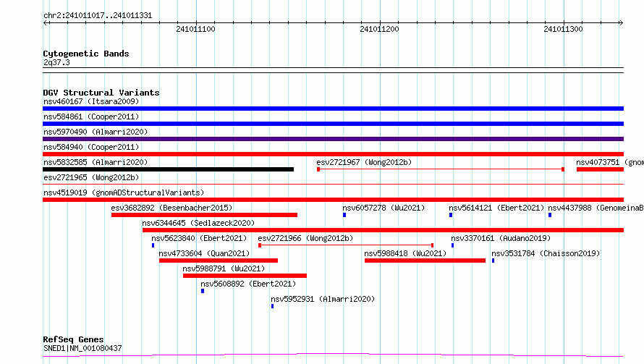Click the small blue nsv5608892 marker

point(203,291)
